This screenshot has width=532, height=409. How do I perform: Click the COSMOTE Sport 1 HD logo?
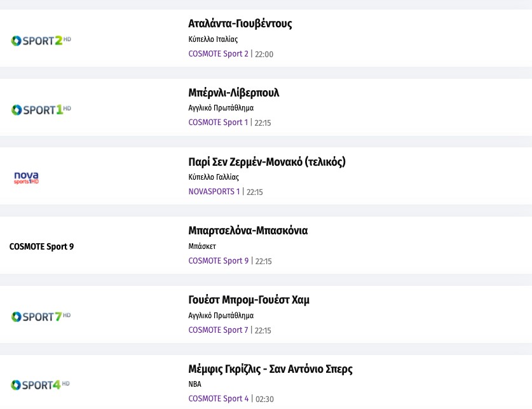tap(41, 109)
